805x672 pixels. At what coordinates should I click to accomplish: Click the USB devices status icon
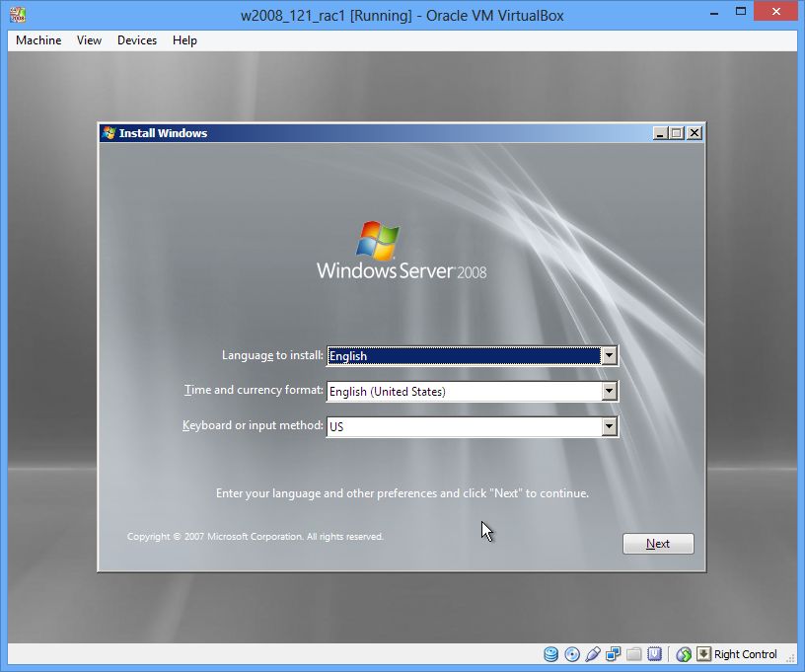tap(593, 654)
